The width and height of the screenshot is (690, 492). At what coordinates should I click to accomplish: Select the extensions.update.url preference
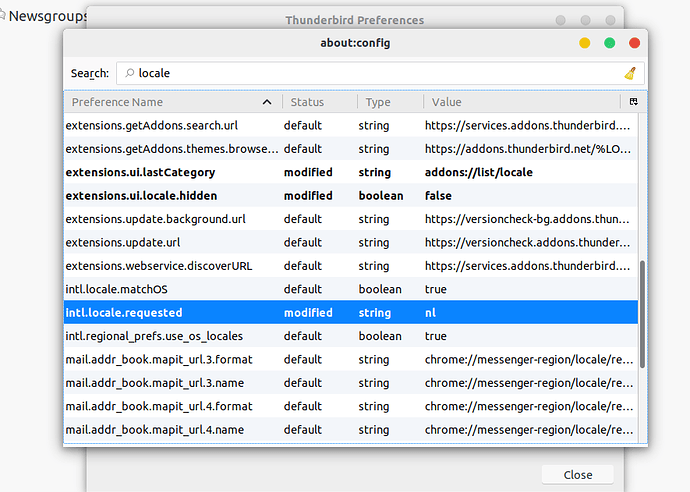(x=351, y=242)
